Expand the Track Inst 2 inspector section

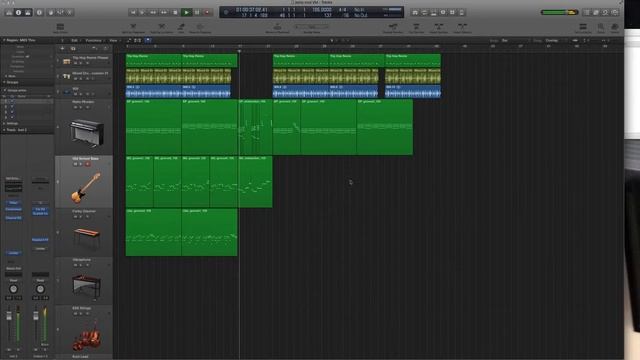point(4,130)
